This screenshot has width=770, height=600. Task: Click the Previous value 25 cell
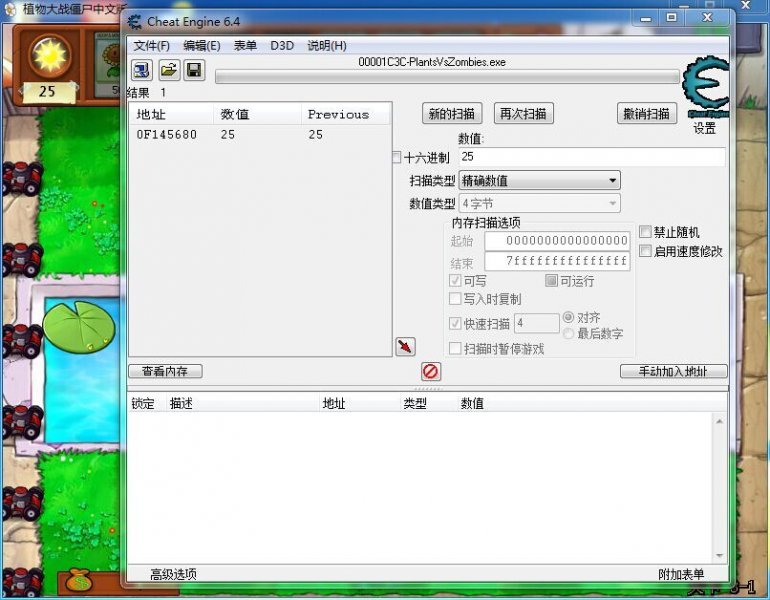coord(316,135)
